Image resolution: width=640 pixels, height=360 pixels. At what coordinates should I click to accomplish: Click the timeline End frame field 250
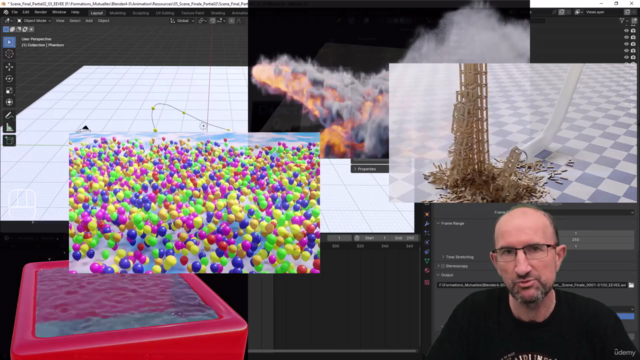(x=405, y=238)
